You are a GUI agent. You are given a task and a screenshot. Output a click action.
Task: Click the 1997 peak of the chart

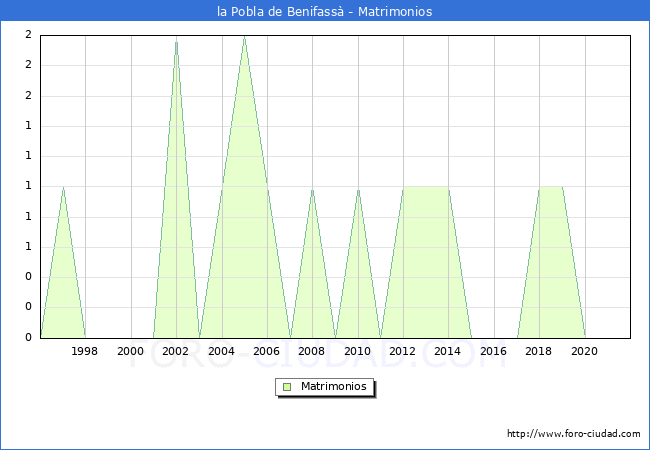pyautogui.click(x=63, y=189)
